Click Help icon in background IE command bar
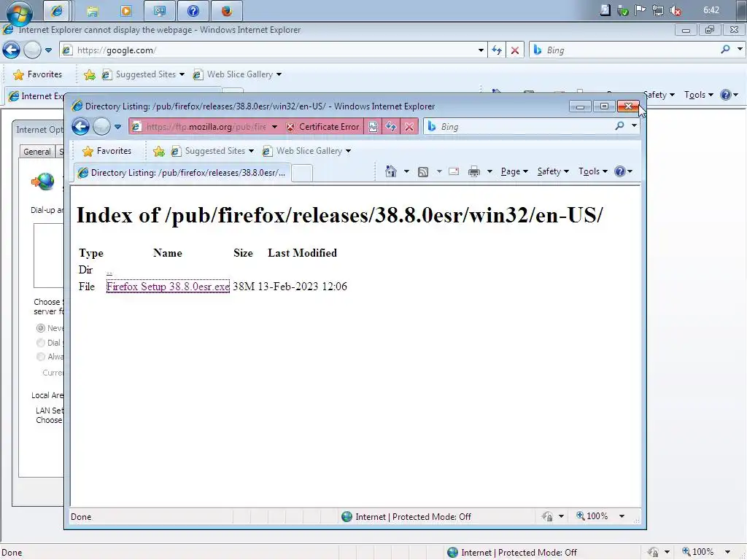This screenshot has height=560, width=747. 726,95
